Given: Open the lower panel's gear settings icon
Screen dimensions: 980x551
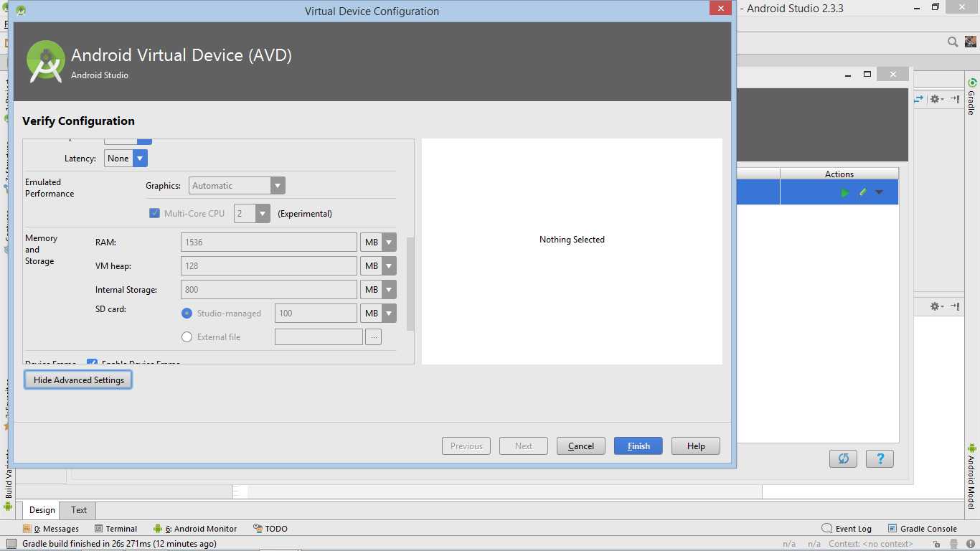Looking at the screenshot, I should pos(937,306).
